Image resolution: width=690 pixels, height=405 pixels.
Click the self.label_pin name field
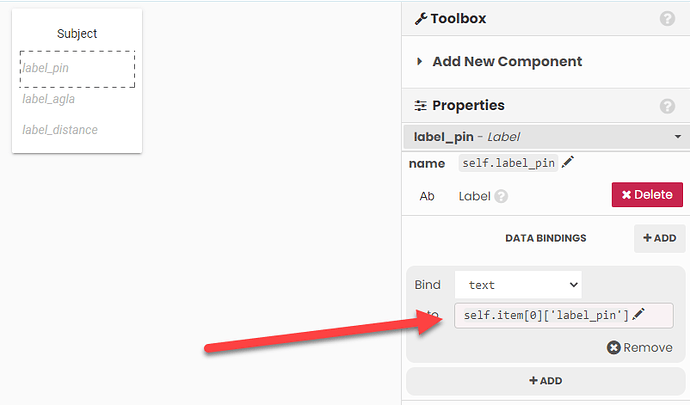508,163
